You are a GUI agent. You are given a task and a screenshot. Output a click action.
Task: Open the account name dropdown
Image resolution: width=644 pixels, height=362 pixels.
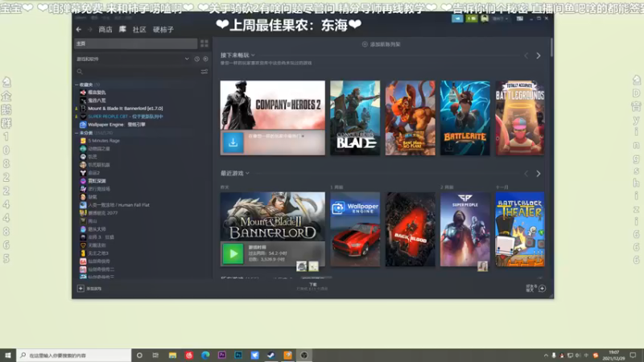500,19
